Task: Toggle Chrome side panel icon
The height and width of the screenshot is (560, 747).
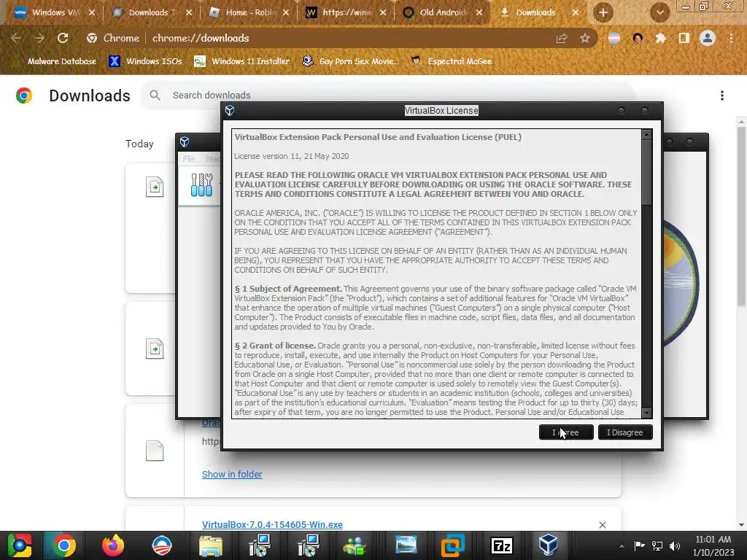Action: point(684,38)
